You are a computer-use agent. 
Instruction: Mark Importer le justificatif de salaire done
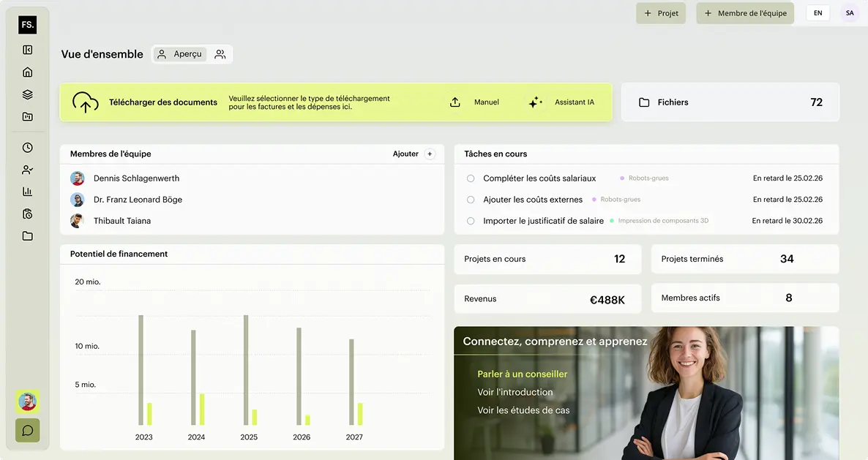pyautogui.click(x=471, y=221)
